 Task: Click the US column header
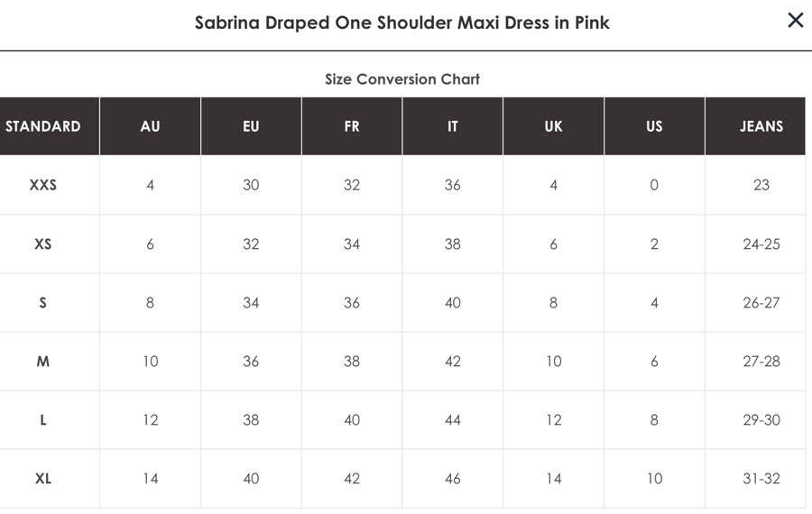click(654, 126)
